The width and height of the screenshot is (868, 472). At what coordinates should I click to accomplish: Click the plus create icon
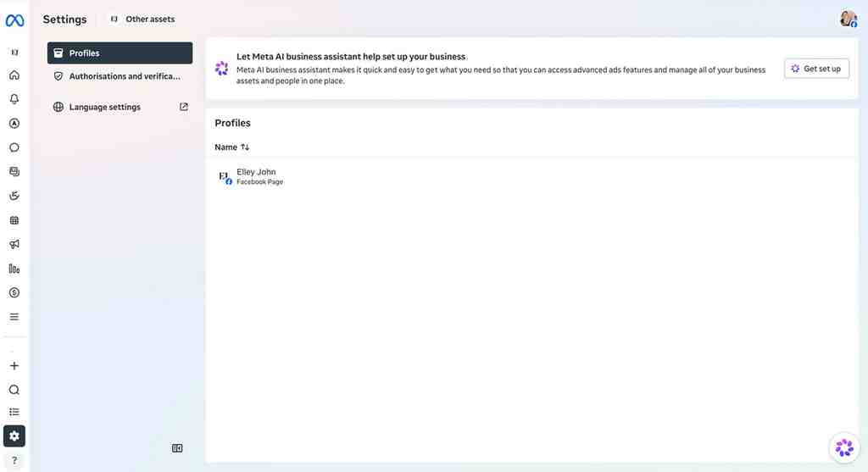coord(14,366)
